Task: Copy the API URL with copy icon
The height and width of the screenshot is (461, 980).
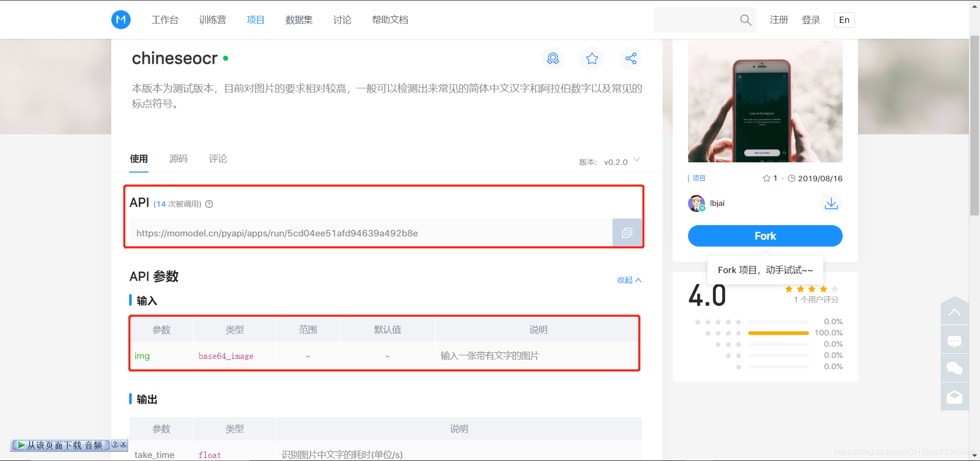Action: (x=627, y=233)
